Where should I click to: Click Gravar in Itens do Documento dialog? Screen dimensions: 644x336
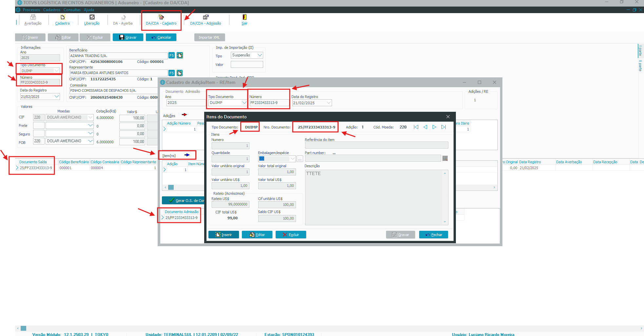(x=400, y=235)
